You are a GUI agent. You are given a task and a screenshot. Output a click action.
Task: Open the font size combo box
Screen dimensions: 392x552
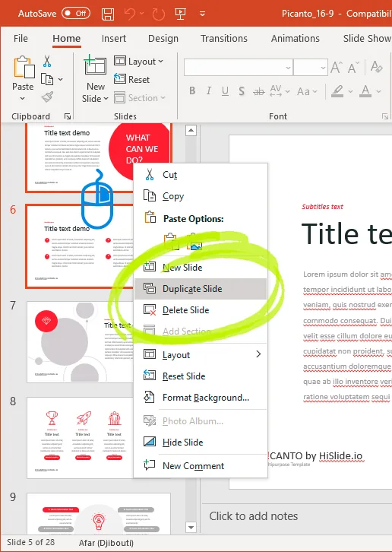[x=311, y=67]
